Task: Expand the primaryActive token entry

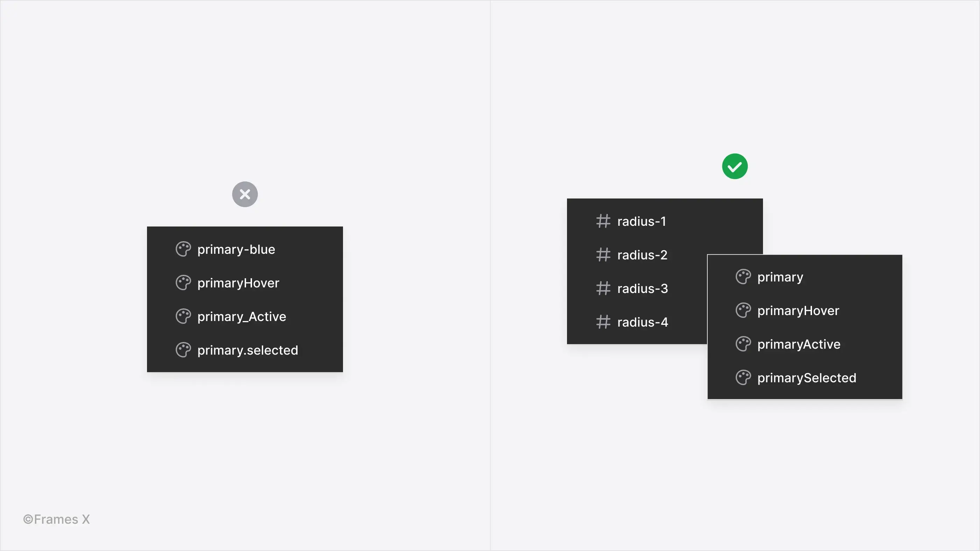Action: click(799, 343)
